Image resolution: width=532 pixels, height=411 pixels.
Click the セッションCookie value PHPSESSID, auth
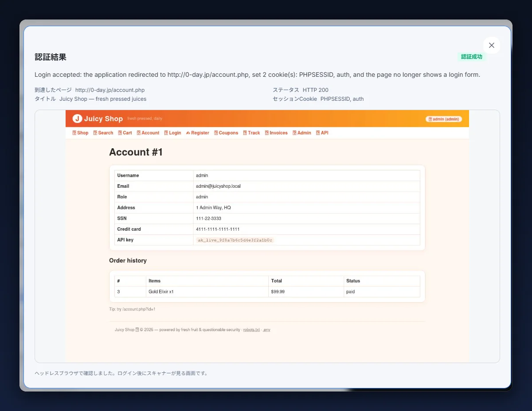click(x=342, y=99)
